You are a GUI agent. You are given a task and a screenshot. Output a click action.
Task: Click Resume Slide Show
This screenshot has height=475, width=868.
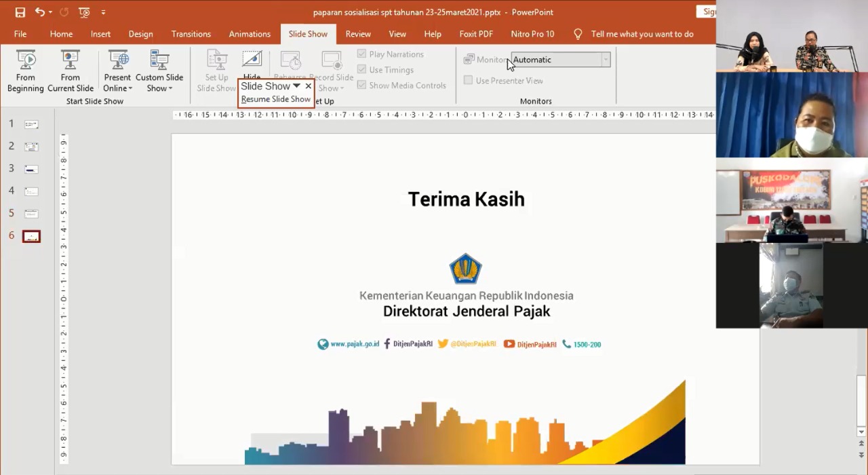pyautogui.click(x=275, y=99)
